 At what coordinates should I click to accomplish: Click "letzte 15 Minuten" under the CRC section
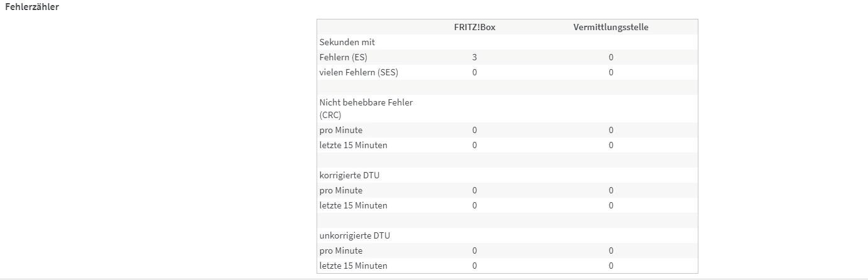(353, 145)
